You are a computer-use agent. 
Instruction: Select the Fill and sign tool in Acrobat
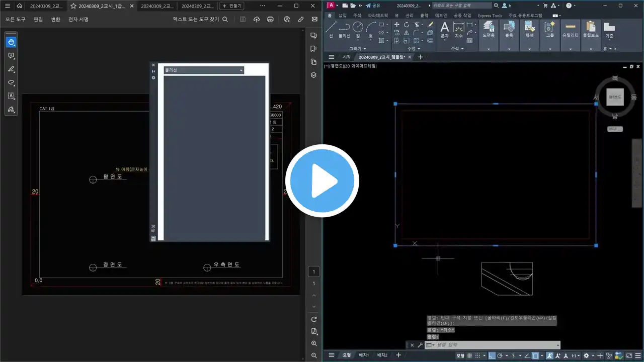[11, 109]
